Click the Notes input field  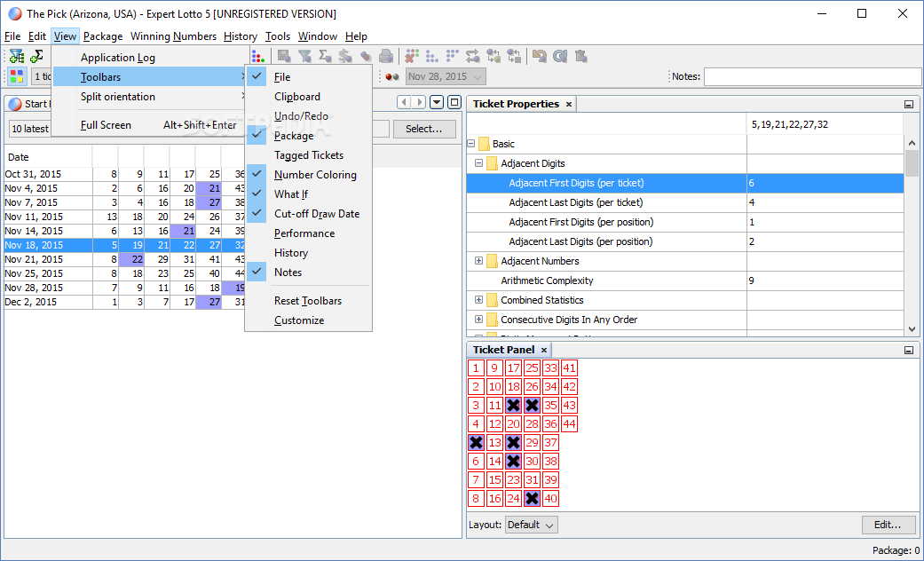click(811, 76)
